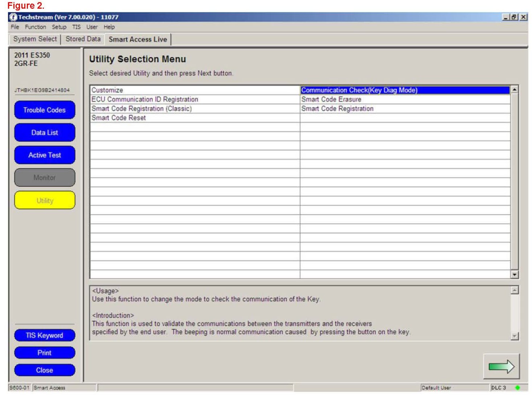Screen dimensions: 532x396
Task: Open the Setup menu
Action: (59, 27)
